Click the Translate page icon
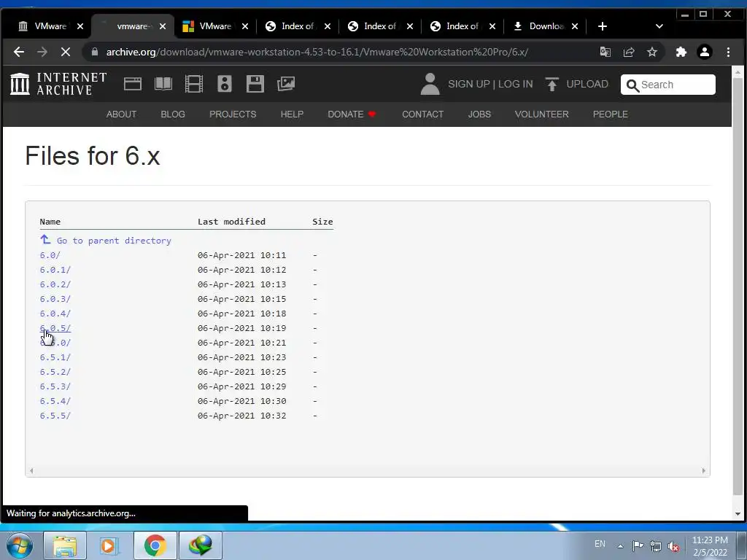This screenshot has width=747, height=560. (605, 52)
